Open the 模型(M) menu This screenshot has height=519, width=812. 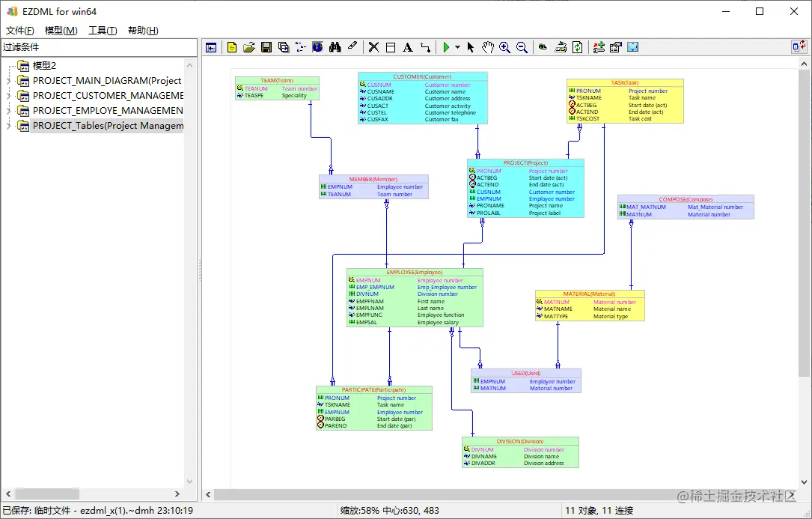(x=61, y=31)
